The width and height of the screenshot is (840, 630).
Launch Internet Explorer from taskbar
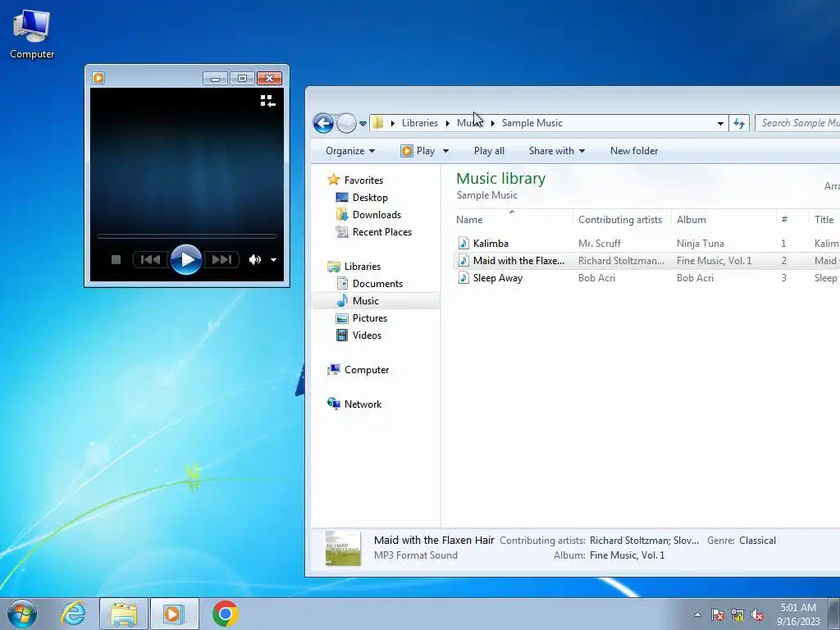(73, 614)
